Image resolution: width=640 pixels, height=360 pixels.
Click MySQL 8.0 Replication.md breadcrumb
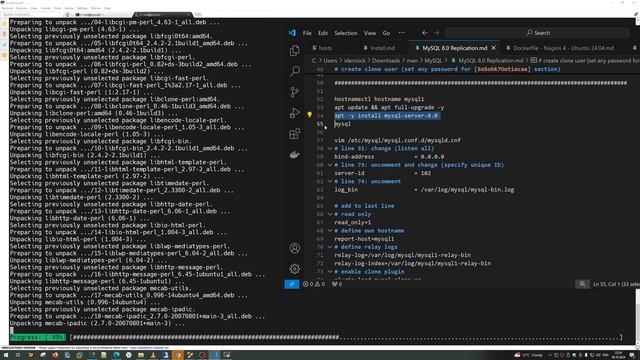pos(491,61)
